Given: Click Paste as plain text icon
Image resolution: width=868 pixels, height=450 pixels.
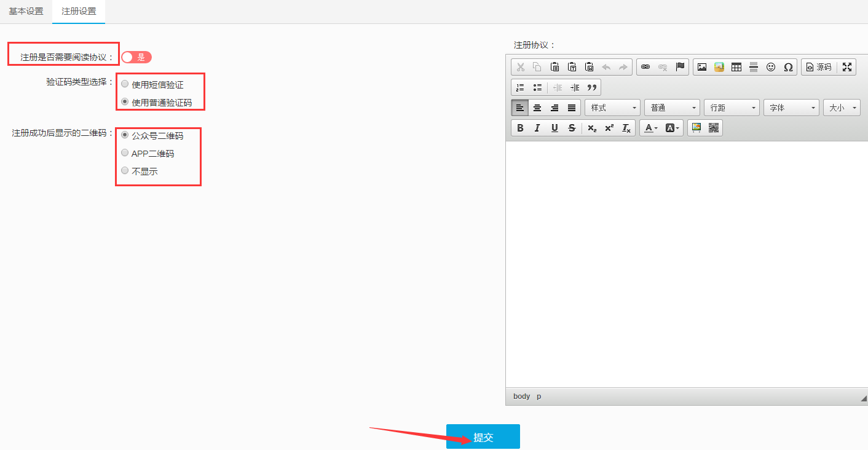Looking at the screenshot, I should (572, 67).
